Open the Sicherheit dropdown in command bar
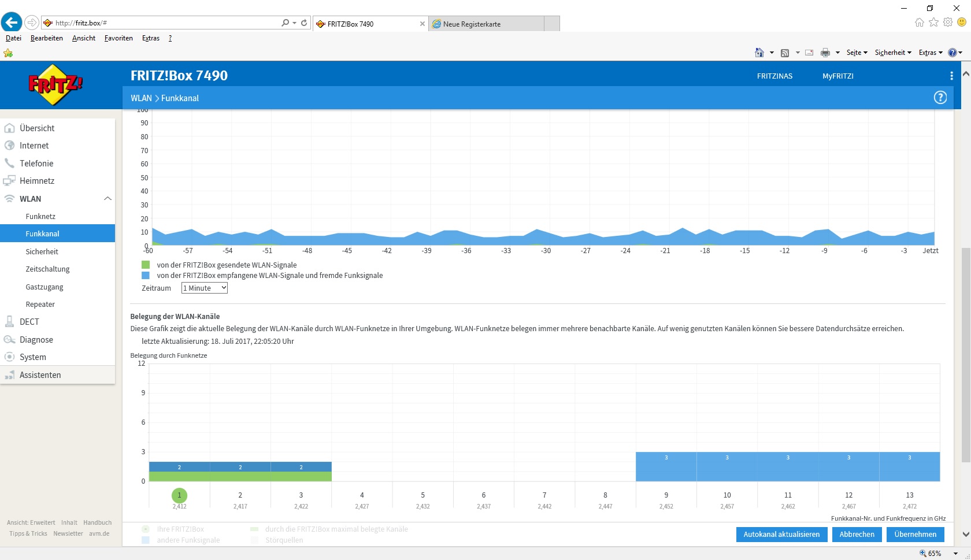971x560 pixels. point(893,53)
